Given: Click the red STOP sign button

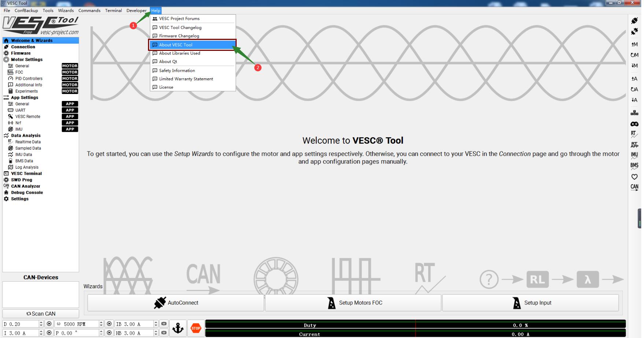Looking at the screenshot, I should coord(196,328).
